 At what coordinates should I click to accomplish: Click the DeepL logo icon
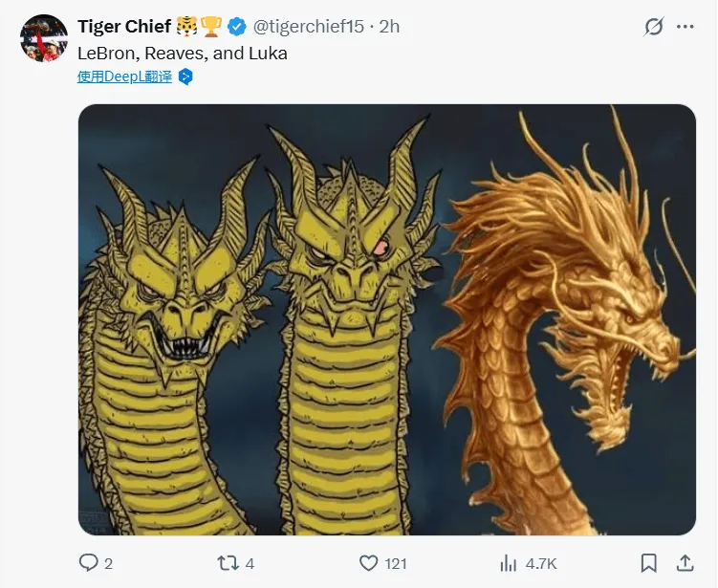pos(185,76)
